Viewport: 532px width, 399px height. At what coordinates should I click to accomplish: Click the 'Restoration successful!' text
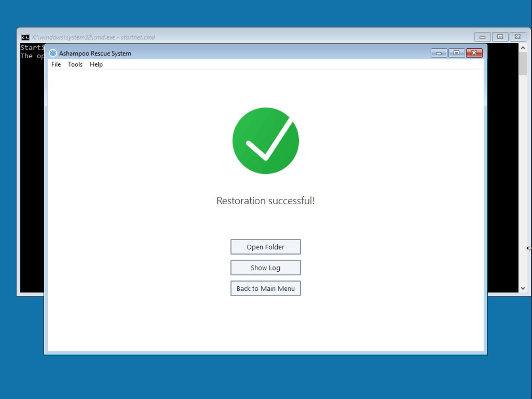pos(266,201)
